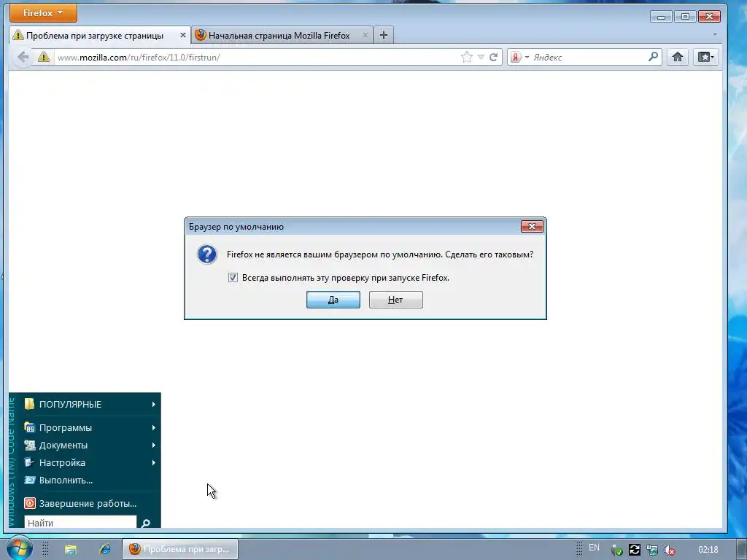This screenshot has width=747, height=560.
Task: Open the address bar history dropdown arrow
Action: 481,57
